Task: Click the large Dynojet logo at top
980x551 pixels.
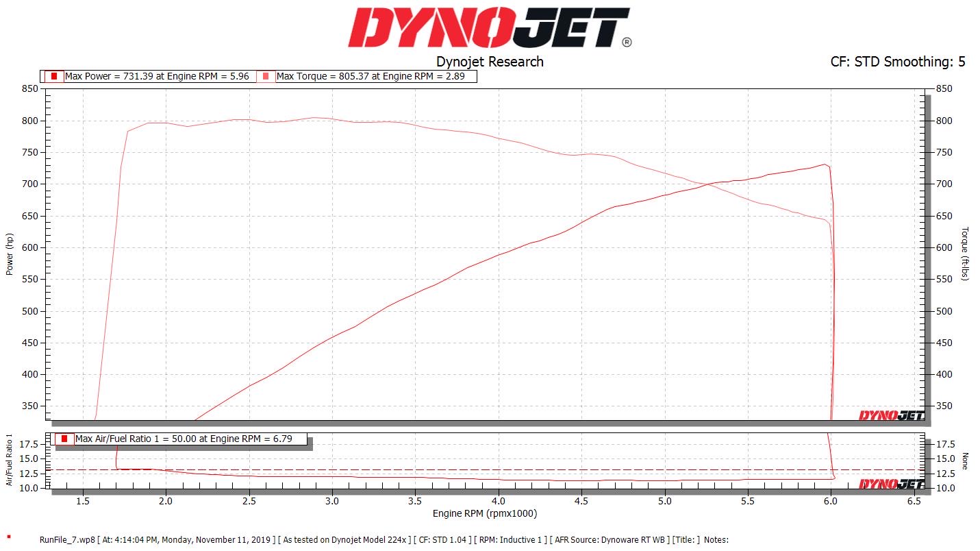Action: 490,29
